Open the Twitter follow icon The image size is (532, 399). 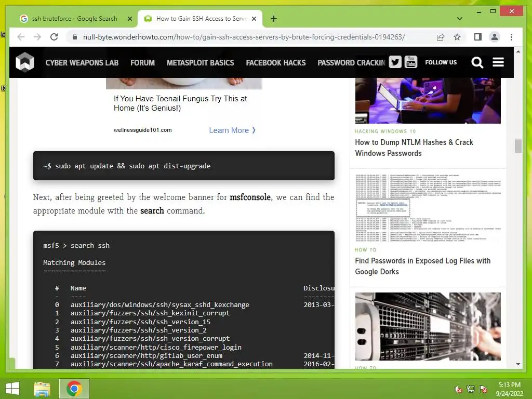pyautogui.click(x=395, y=62)
